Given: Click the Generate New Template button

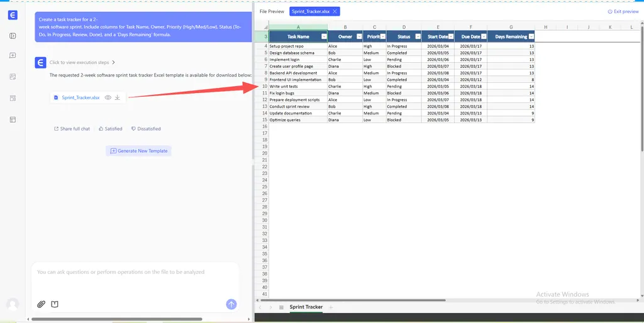Looking at the screenshot, I should point(139,151).
